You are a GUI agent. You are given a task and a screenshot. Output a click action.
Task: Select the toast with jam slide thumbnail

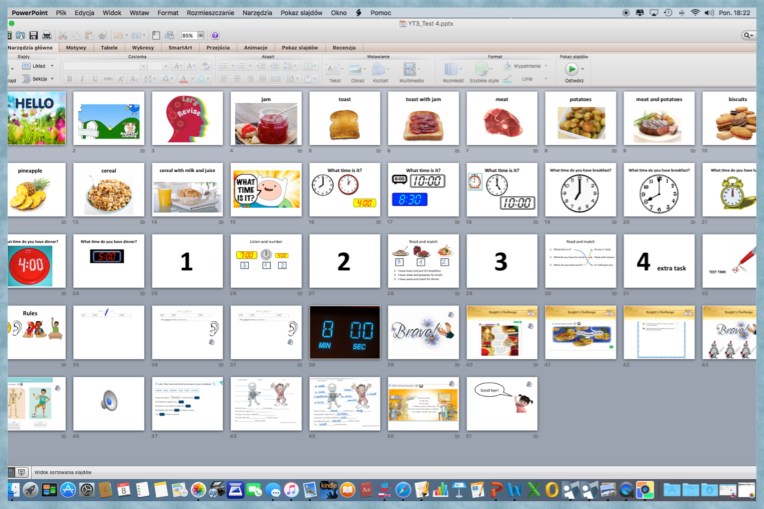[423, 118]
